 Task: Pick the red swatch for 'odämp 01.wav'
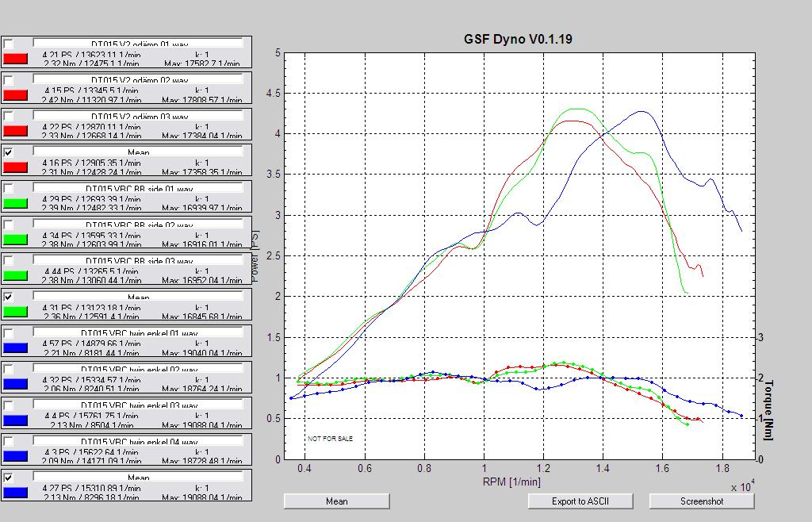tap(16, 59)
